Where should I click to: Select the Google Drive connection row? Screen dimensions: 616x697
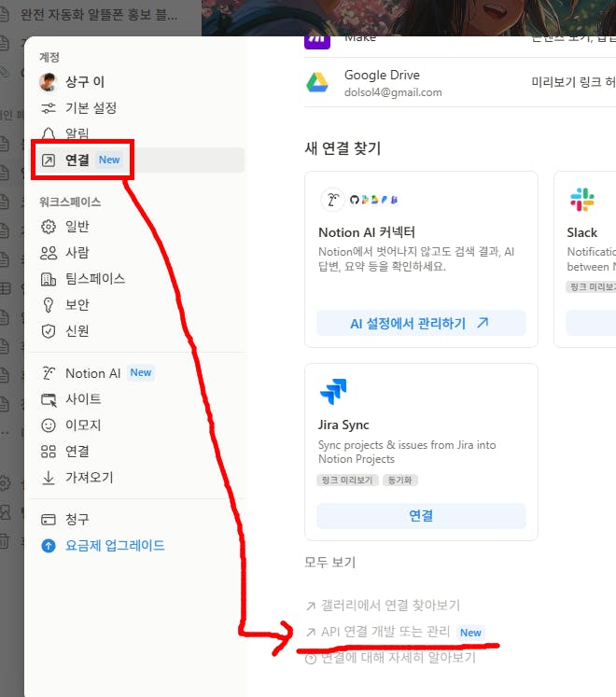point(460,83)
